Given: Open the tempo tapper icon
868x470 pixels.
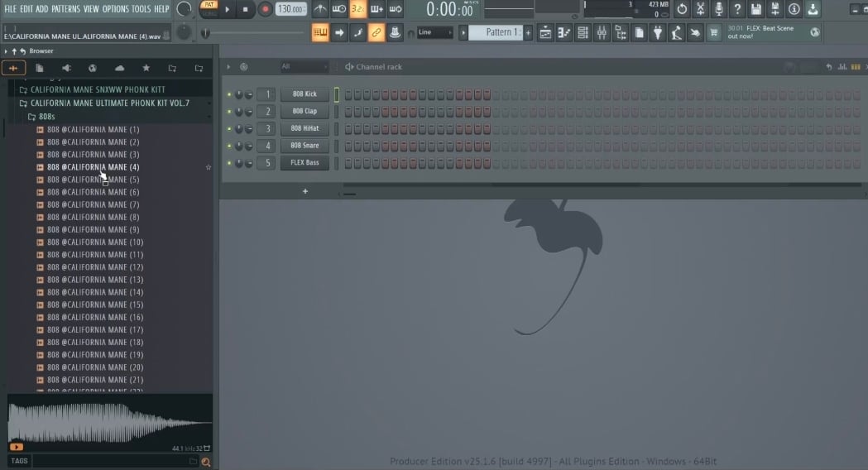Looking at the screenshot, I should [x=677, y=32].
